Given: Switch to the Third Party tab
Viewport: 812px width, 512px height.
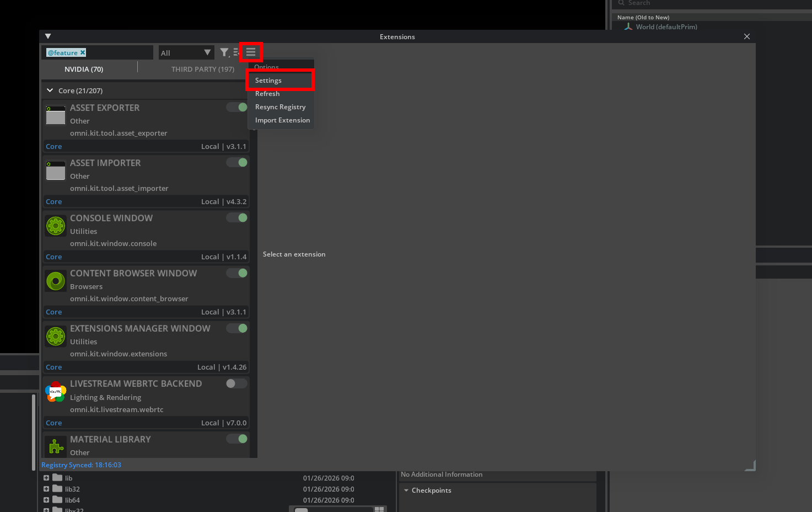Looking at the screenshot, I should [x=202, y=69].
